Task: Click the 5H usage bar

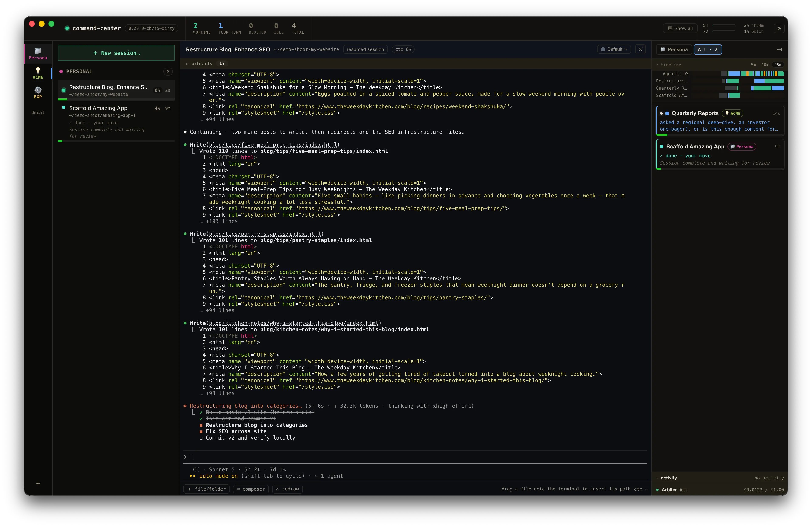Action: 724,25
